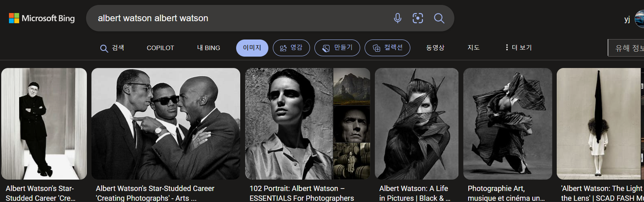Screen dimensions: 644x202
Task: Open the 지도 maps tab
Action: (x=474, y=48)
